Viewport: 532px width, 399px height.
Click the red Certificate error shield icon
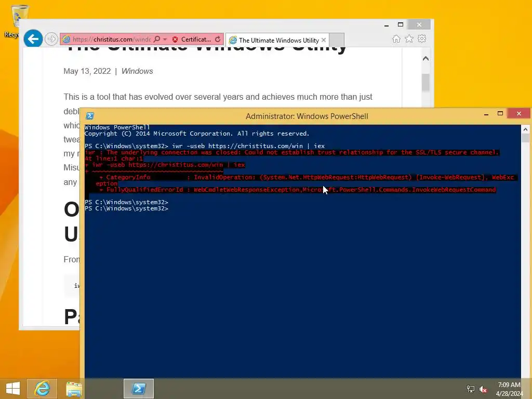(x=175, y=39)
